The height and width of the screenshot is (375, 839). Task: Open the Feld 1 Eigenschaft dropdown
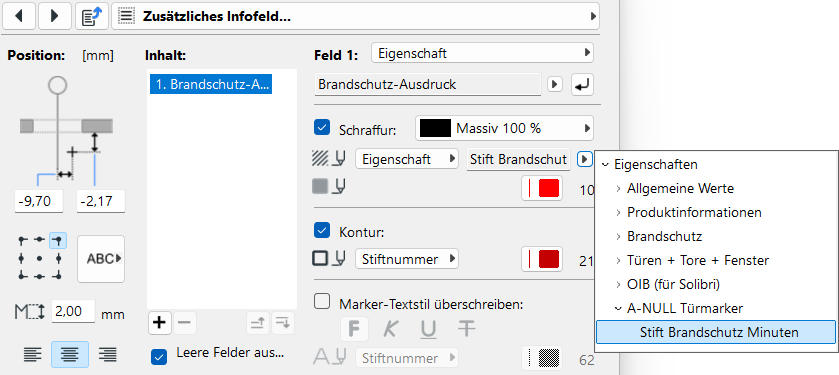click(x=482, y=53)
